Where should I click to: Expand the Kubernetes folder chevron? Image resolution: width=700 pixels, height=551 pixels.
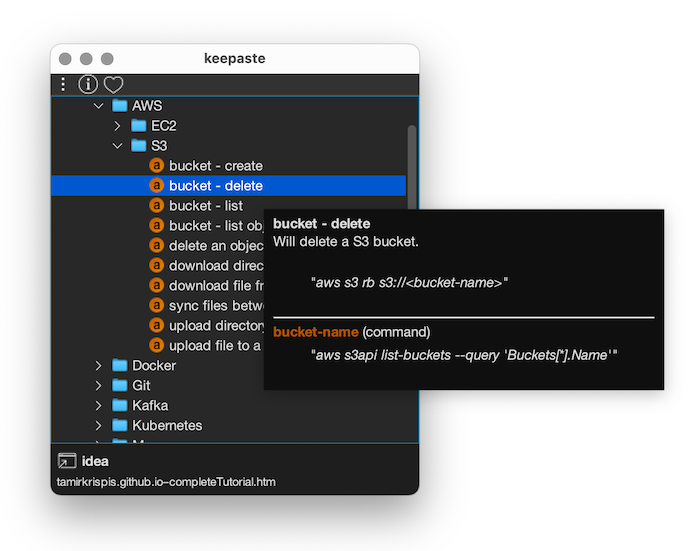[x=99, y=426]
